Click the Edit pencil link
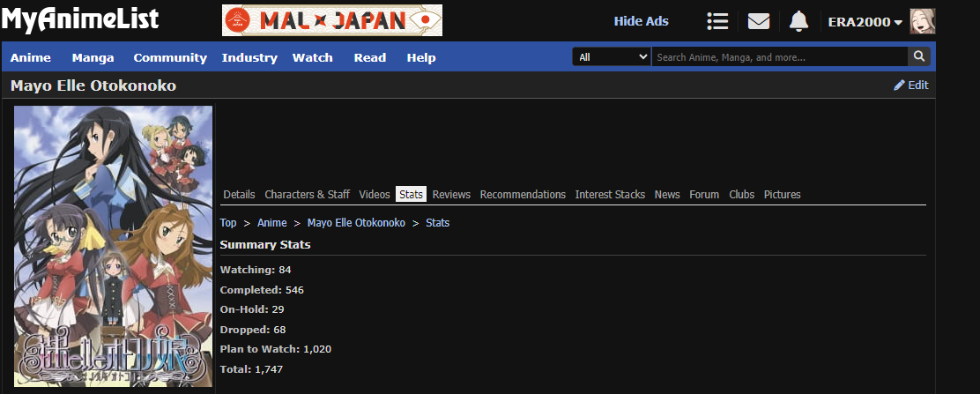980x394 pixels. (911, 85)
